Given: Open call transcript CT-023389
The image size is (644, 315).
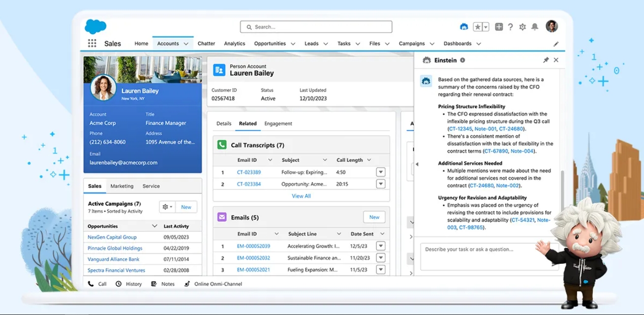Looking at the screenshot, I should pyautogui.click(x=249, y=172).
